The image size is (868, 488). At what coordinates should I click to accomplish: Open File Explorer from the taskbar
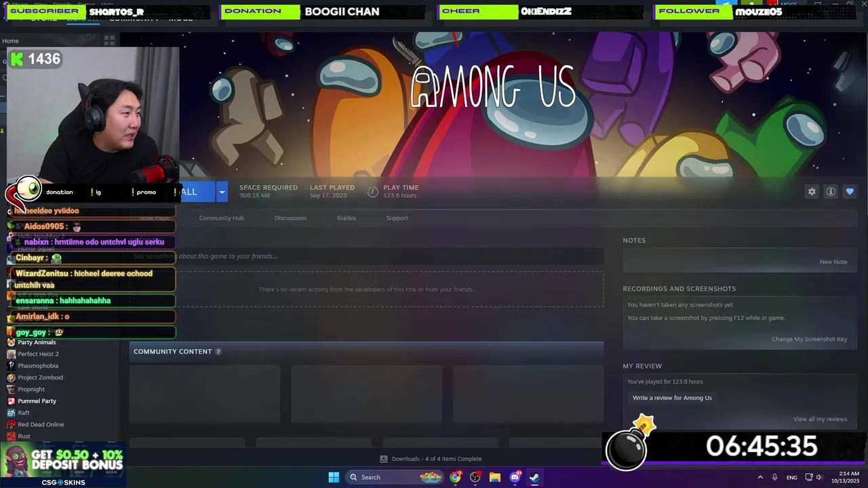[x=495, y=477]
